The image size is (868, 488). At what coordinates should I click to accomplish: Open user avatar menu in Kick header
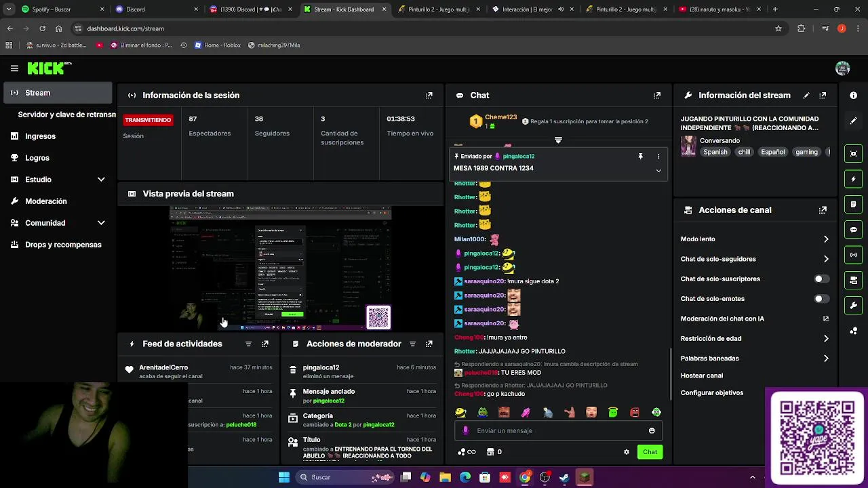pyautogui.click(x=843, y=68)
